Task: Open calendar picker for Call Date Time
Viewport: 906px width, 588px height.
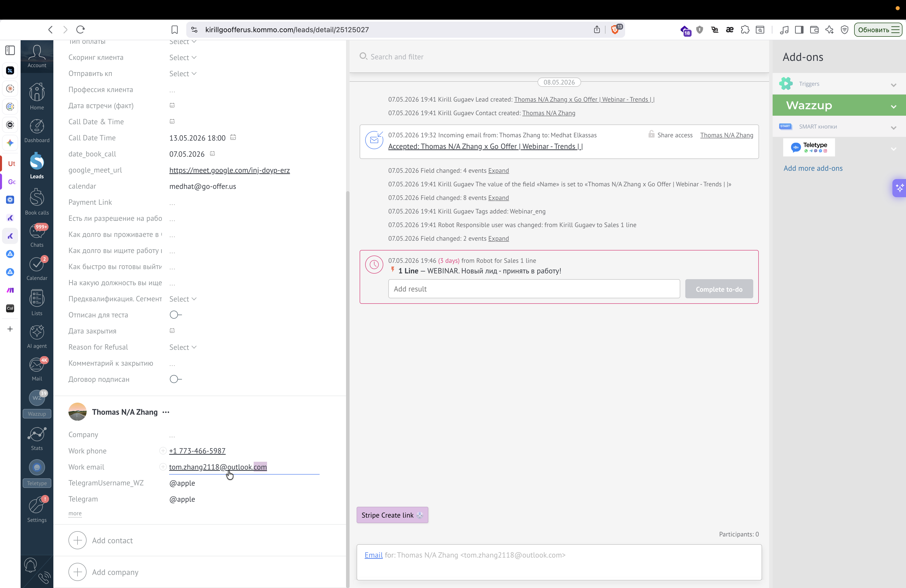Action: pos(233,137)
